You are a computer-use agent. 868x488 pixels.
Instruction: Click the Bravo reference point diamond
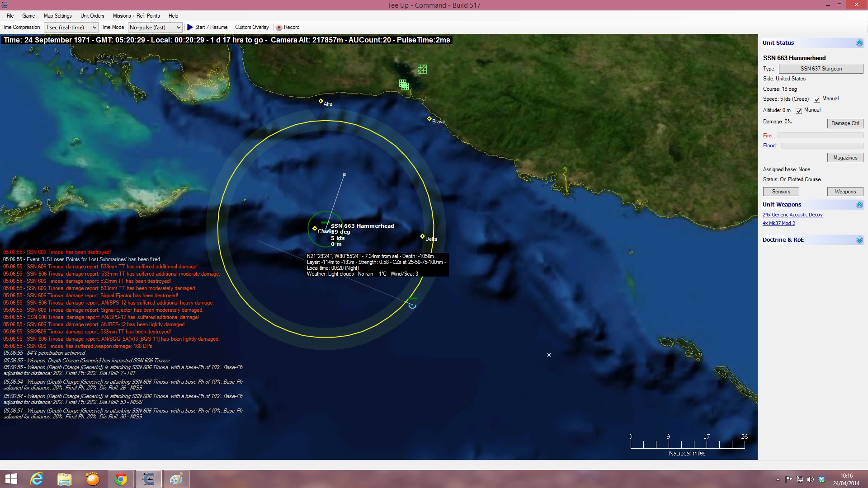pyautogui.click(x=429, y=119)
